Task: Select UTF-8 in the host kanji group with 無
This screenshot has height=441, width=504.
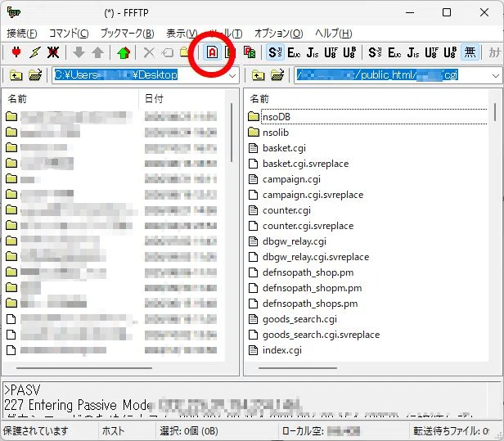Action: [x=431, y=52]
